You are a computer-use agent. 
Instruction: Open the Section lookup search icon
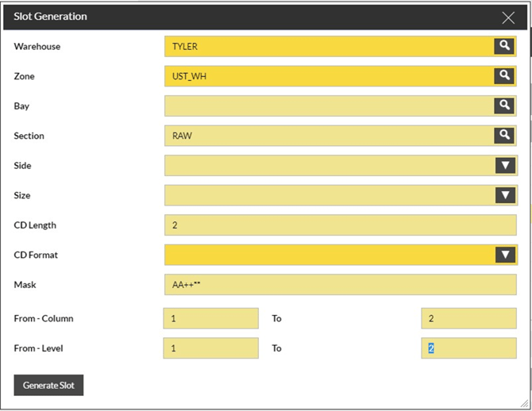[504, 136]
